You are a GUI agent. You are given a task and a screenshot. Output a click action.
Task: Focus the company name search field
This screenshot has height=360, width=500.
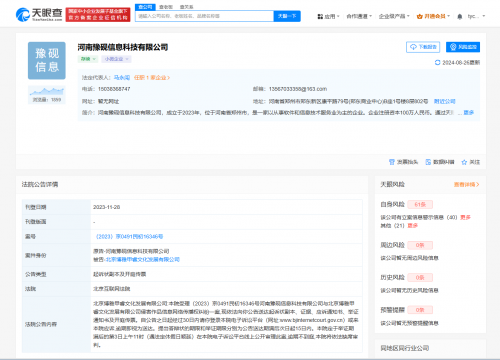204,16
